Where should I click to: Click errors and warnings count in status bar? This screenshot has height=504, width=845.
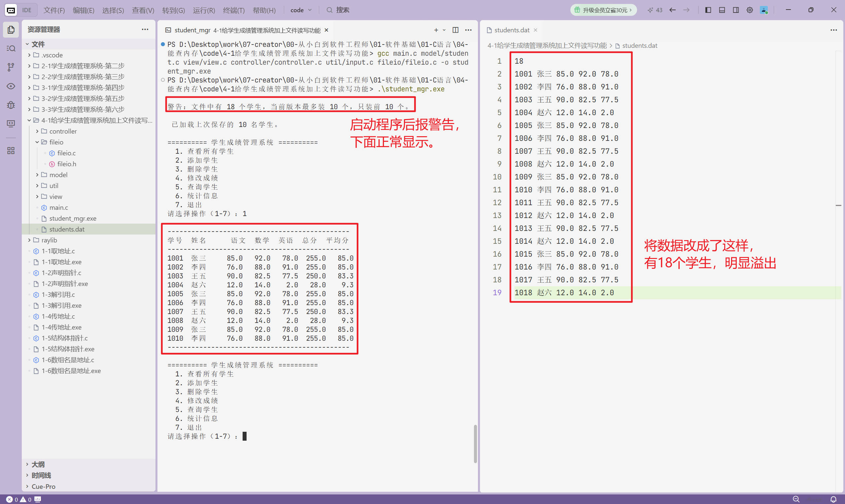pyautogui.click(x=19, y=499)
